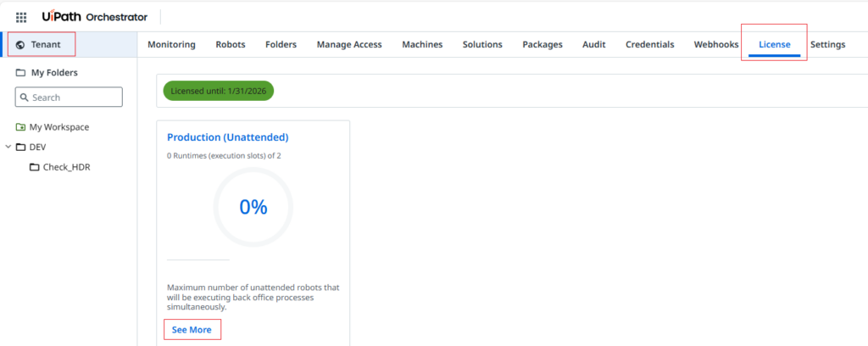Click the Check_HDR folder icon
The image size is (868, 346).
click(x=34, y=167)
